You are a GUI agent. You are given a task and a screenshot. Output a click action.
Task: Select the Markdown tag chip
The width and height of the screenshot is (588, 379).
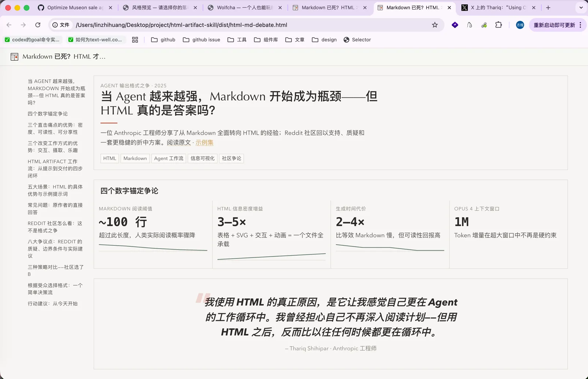click(x=135, y=158)
